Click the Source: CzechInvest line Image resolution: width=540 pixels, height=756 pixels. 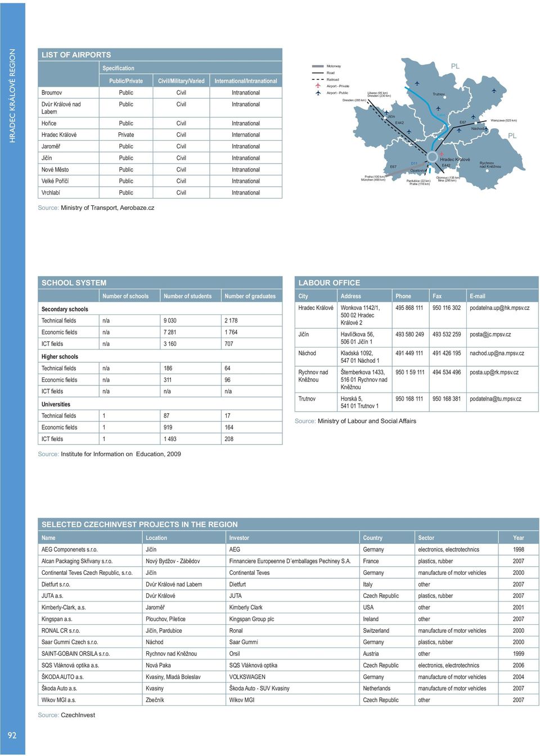[x=66, y=715]
